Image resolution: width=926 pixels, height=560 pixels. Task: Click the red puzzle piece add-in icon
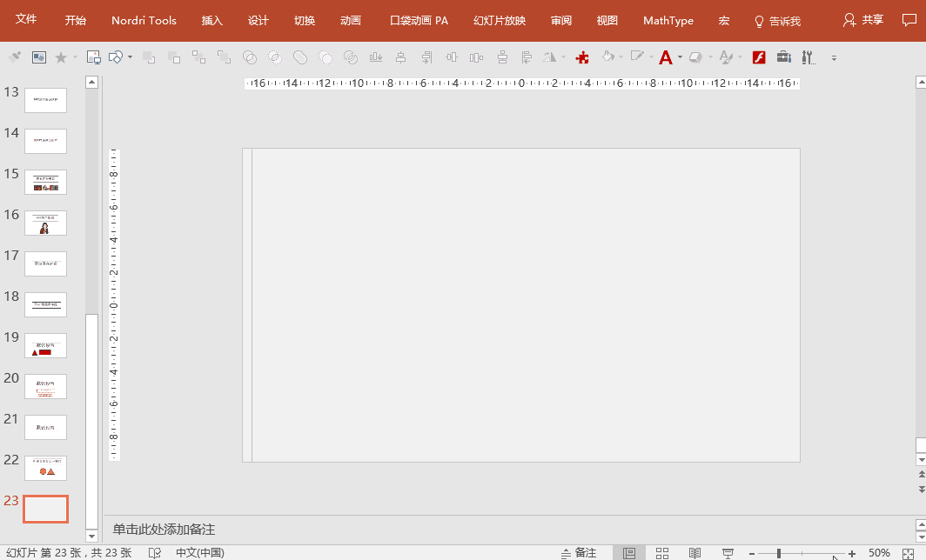pyautogui.click(x=583, y=57)
